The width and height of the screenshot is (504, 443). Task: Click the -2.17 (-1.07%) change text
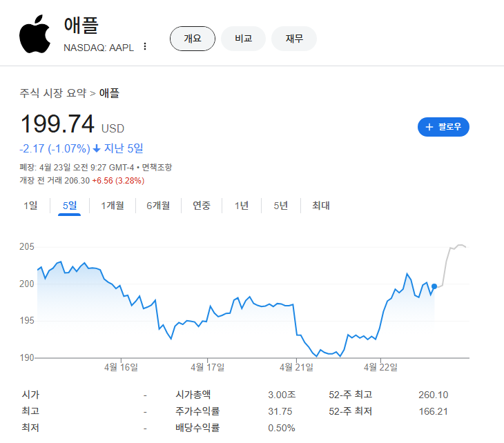[x=55, y=149]
